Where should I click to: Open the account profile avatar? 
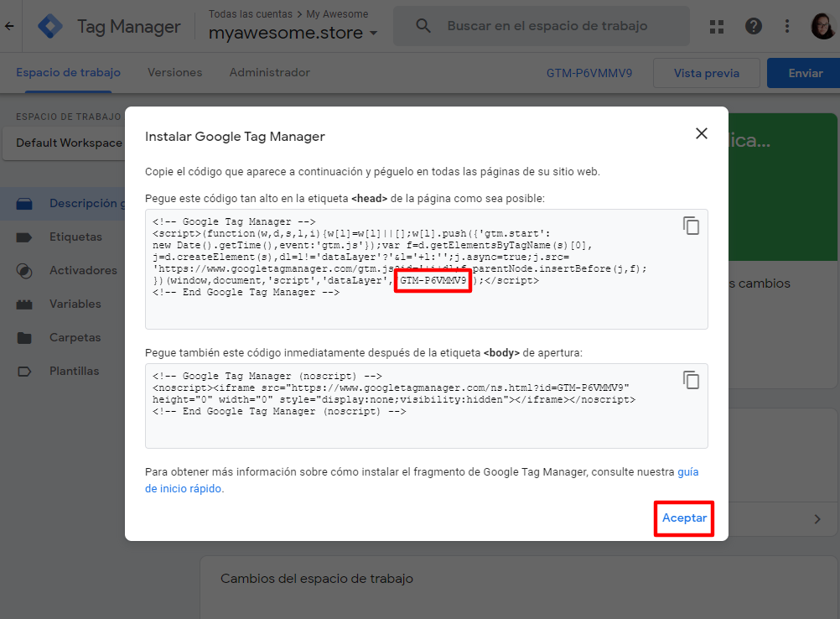823,26
